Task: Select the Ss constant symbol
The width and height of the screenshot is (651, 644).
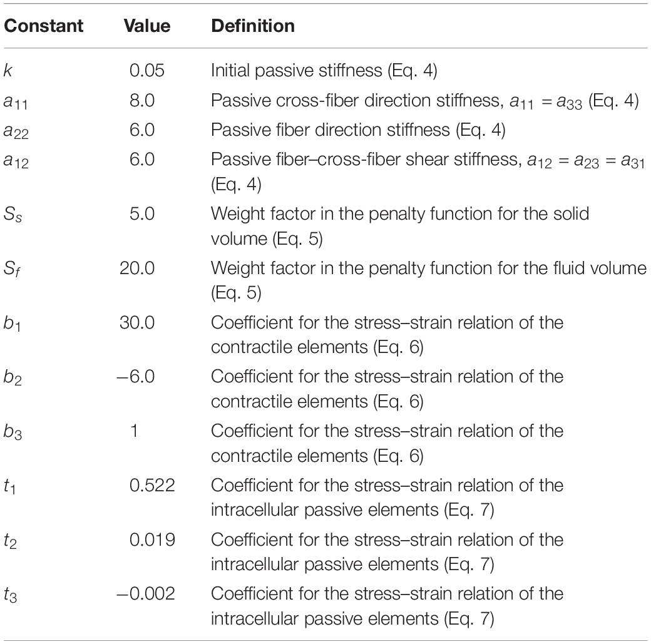Action: (13, 215)
